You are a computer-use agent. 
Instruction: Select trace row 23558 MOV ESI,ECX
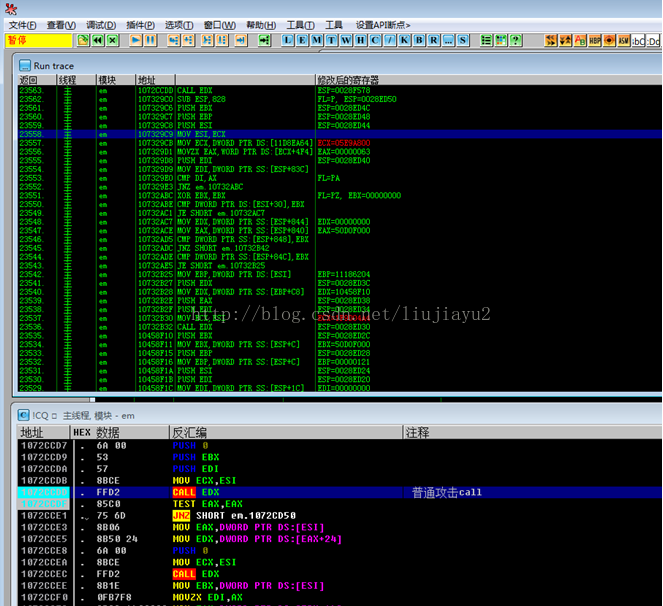point(340,134)
